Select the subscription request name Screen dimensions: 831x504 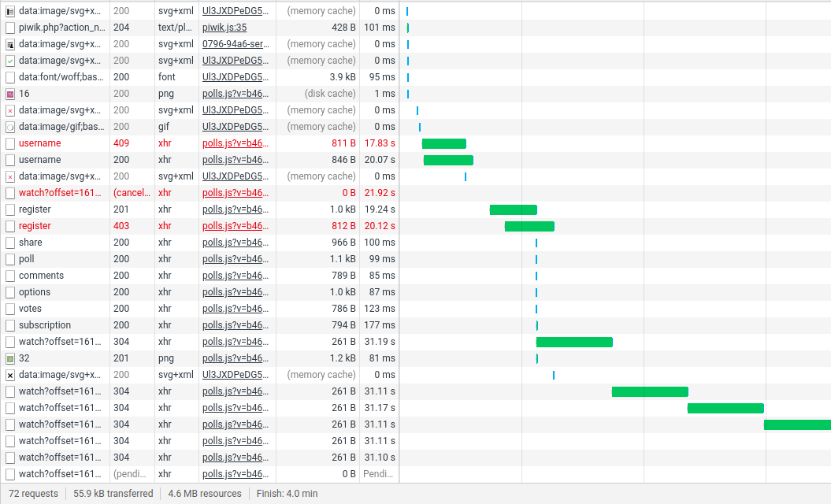[x=45, y=325]
